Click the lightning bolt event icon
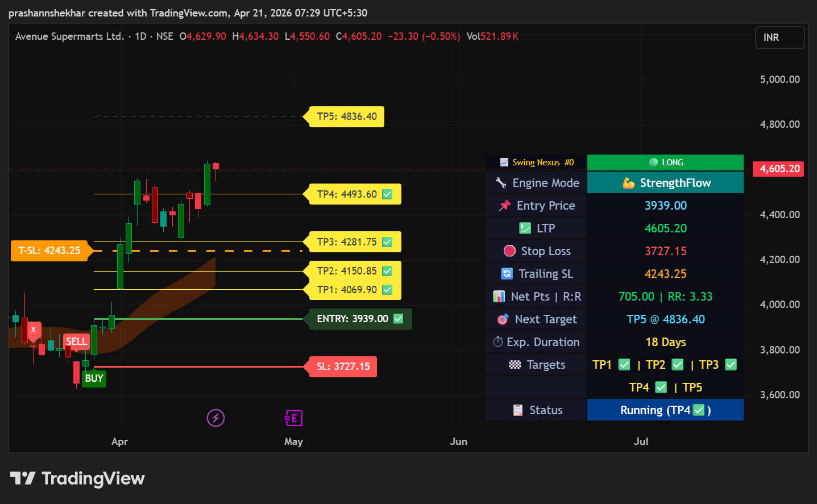This screenshot has height=504, width=817. tap(215, 418)
